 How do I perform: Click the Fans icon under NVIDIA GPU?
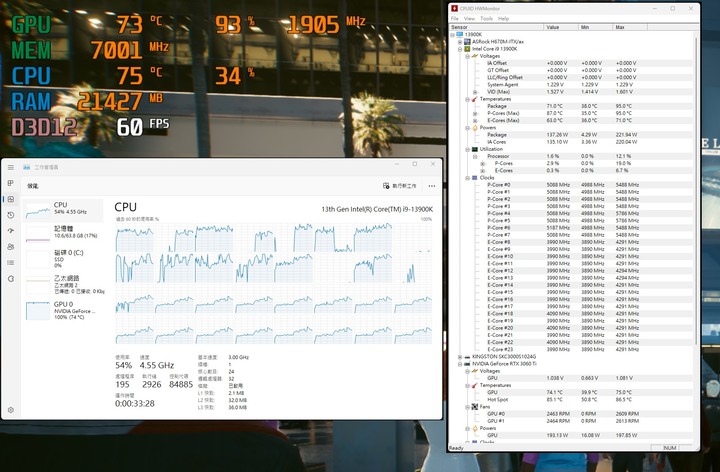click(x=474, y=407)
